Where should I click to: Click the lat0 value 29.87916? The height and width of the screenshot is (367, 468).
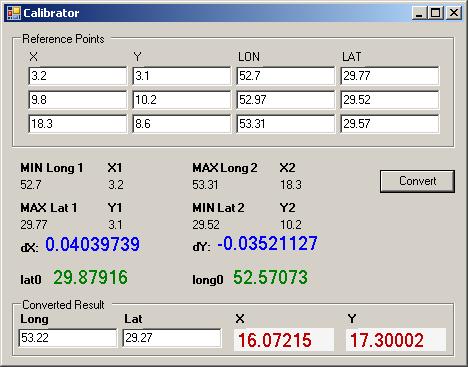click(x=90, y=277)
